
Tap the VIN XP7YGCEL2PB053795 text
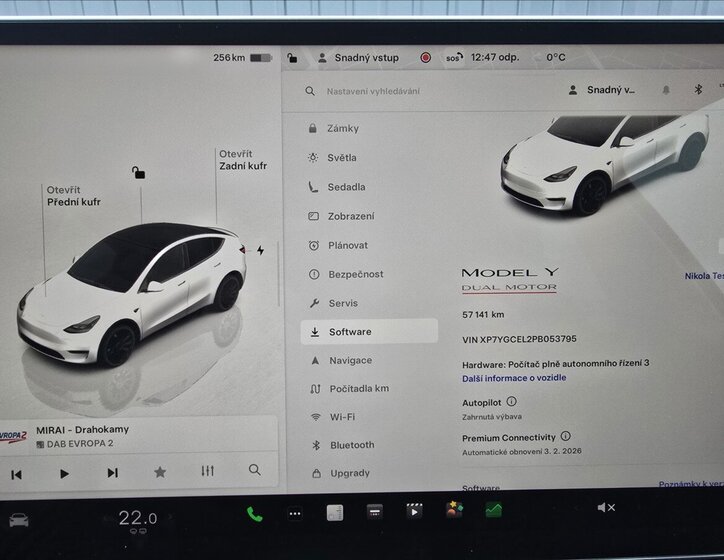point(519,339)
